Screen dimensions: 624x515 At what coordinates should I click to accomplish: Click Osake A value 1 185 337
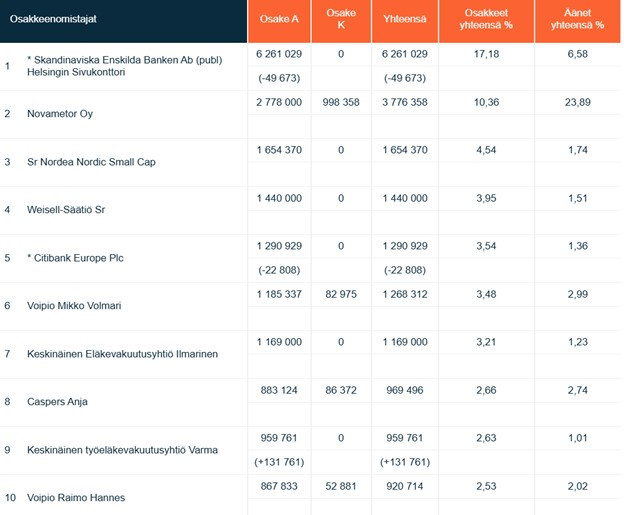click(279, 294)
